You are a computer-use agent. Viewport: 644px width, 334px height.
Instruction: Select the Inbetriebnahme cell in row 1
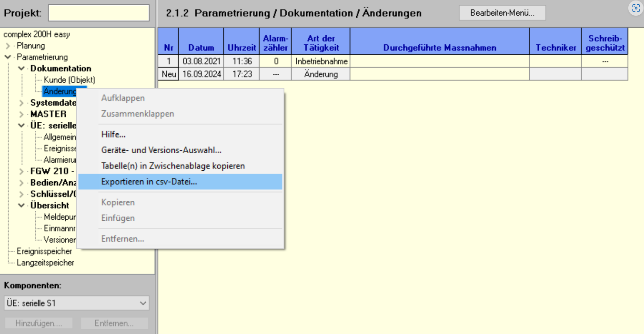click(322, 61)
